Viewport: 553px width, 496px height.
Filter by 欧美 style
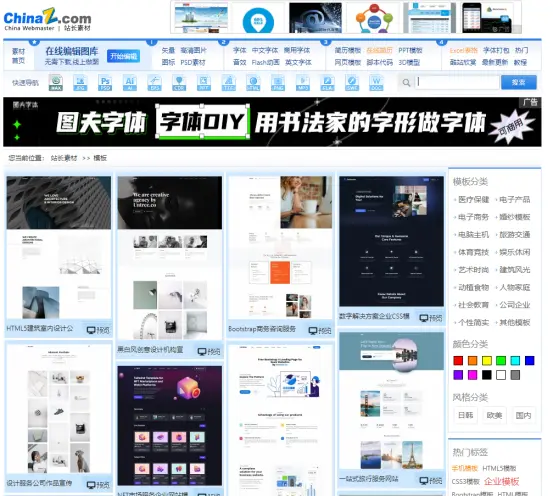click(494, 415)
